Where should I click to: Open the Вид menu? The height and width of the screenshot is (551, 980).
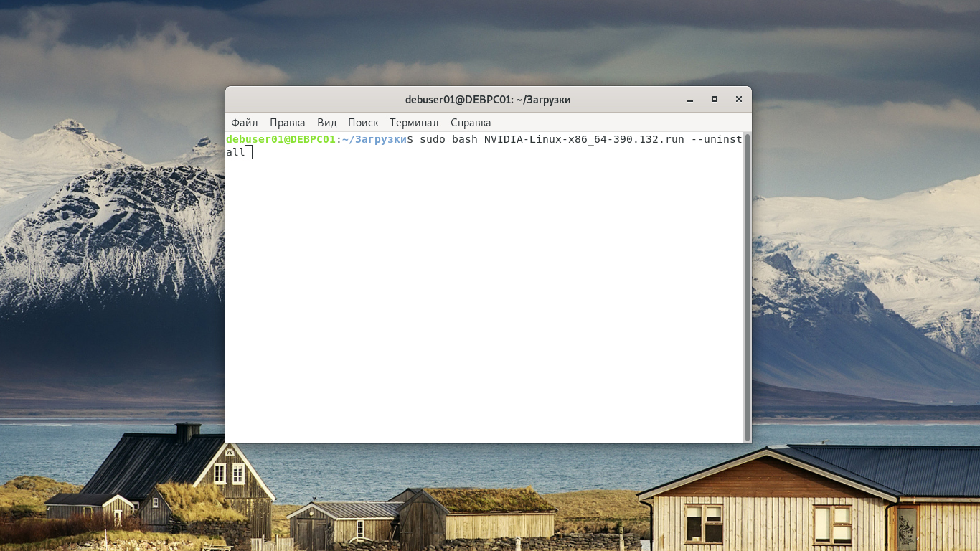pyautogui.click(x=327, y=123)
